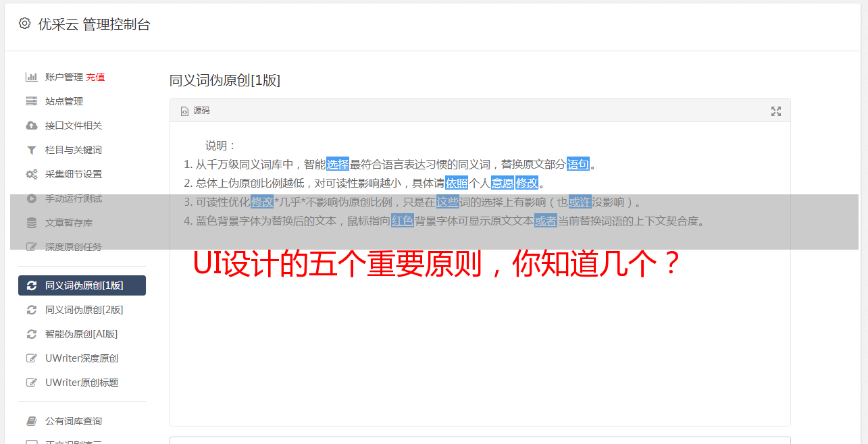Click the 优采云 管理控制台 title link
The width and height of the screenshot is (868, 444).
tap(94, 24)
